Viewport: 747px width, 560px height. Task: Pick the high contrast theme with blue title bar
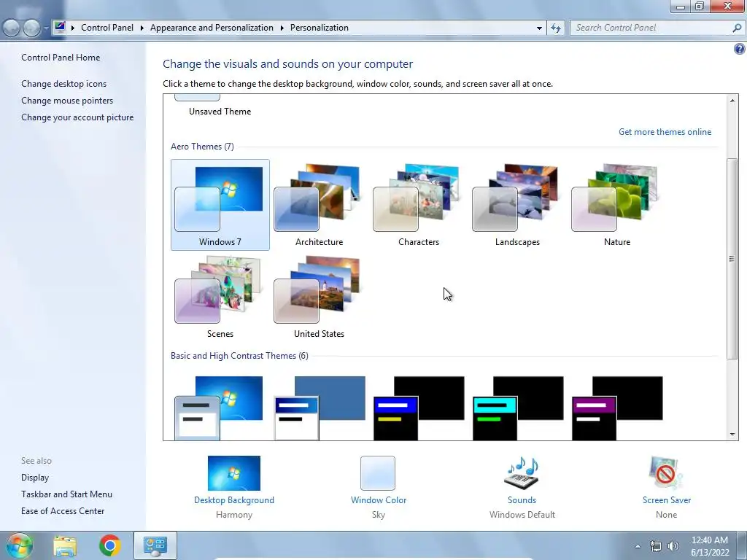pyautogui.click(x=419, y=408)
